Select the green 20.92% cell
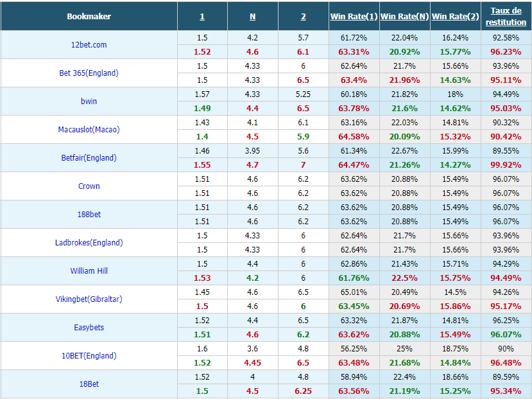 pyautogui.click(x=405, y=52)
